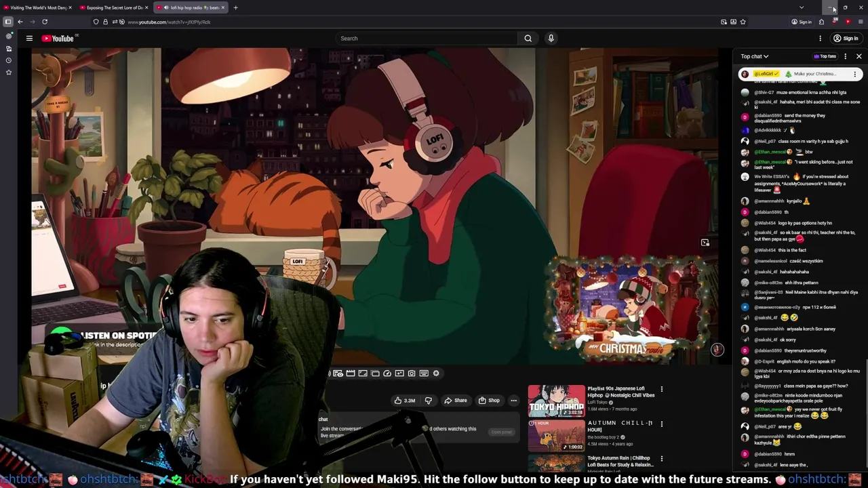Screen dimensions: 868x488
Task: Open sidebar history clock icon
Action: pyautogui.click(x=9, y=60)
